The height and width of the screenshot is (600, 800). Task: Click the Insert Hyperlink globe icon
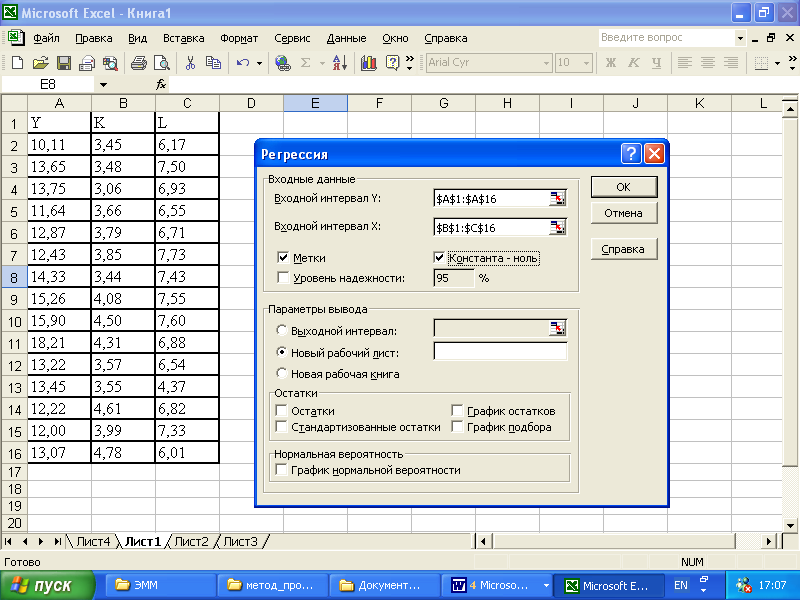click(x=283, y=63)
